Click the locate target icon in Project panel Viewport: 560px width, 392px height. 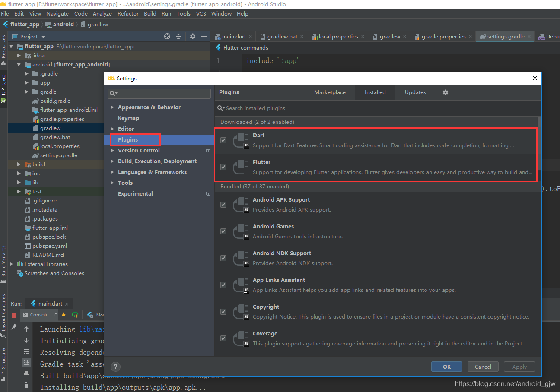167,37
